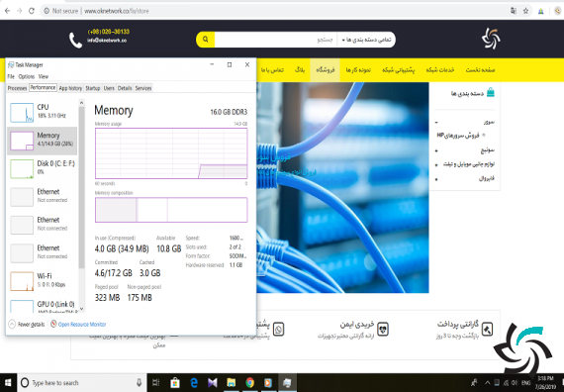Click the yellow search magnifier button
564x392 pixels.
click(206, 40)
